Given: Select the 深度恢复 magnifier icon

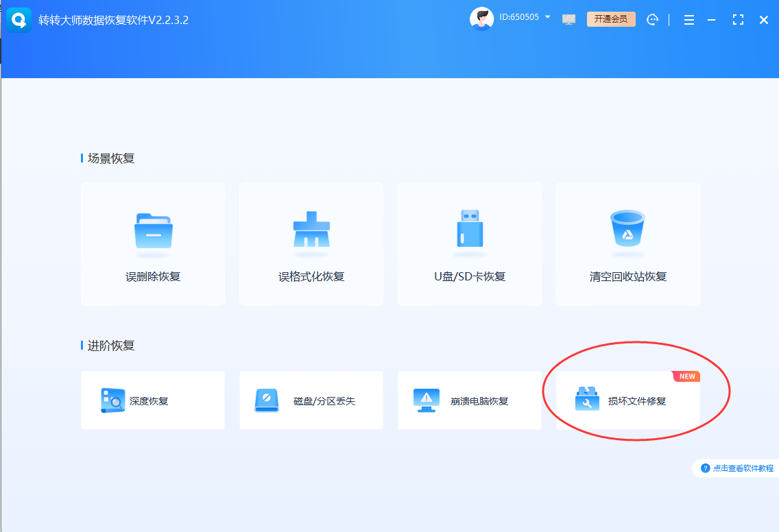Looking at the screenshot, I should 115,400.
